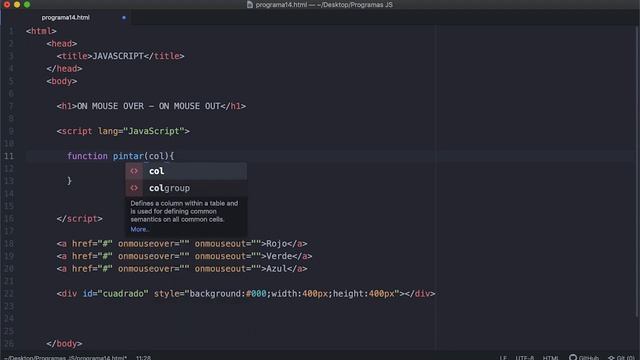Click the "cuadrado" id value on line 22
This screenshot has height=360, width=640.
(x=123, y=293)
